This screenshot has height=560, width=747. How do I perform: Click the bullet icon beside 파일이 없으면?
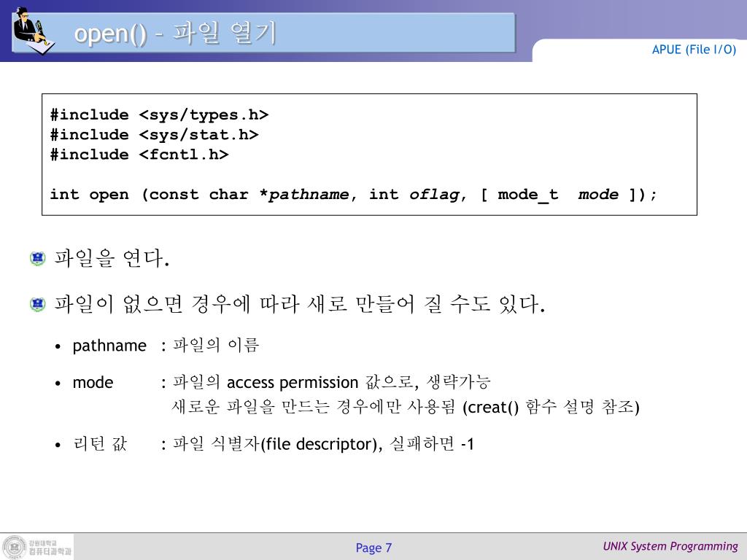pos(38,304)
